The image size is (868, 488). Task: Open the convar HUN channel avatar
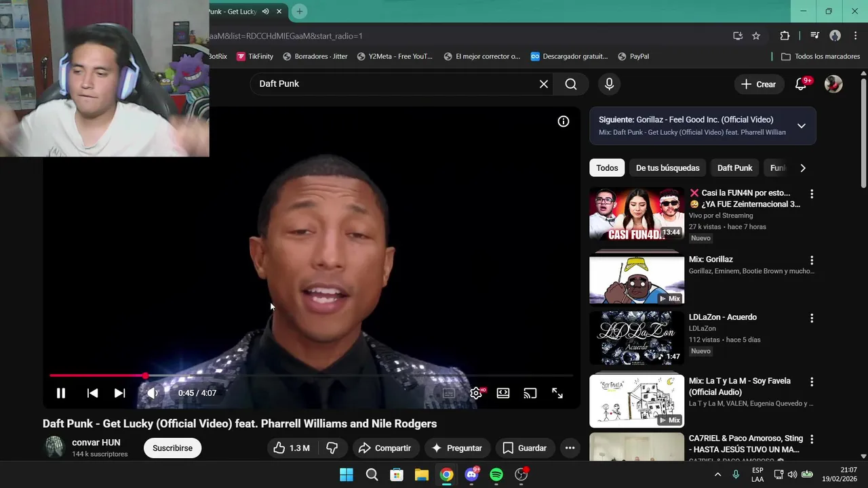click(54, 447)
